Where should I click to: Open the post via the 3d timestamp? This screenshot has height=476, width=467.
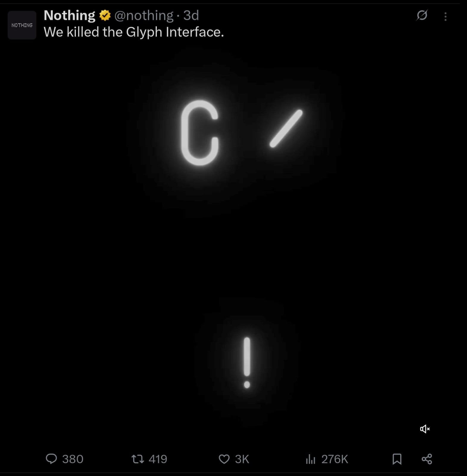(x=191, y=15)
